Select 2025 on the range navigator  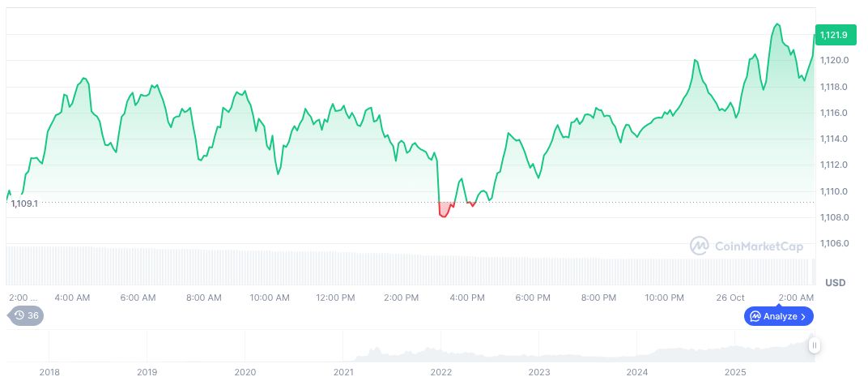734,372
